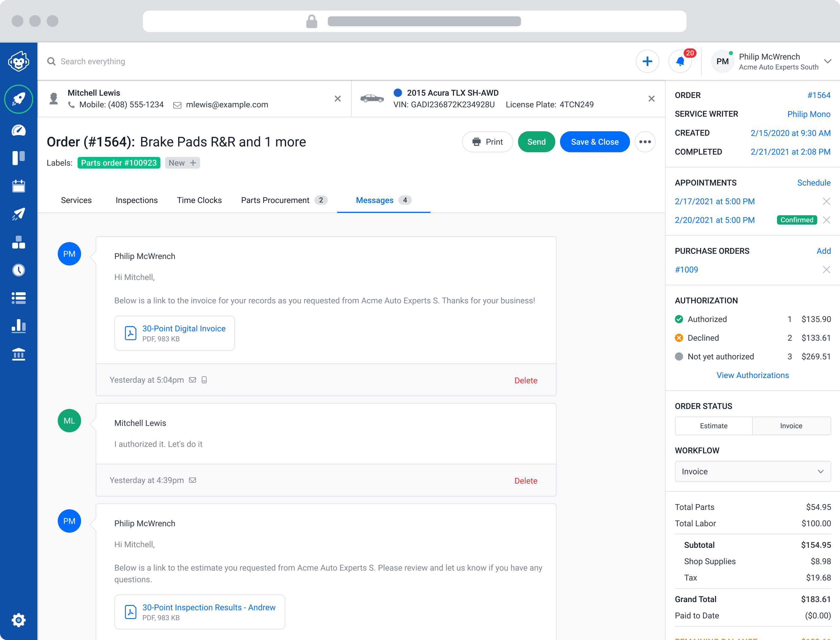
Task: Toggle the Estimate order status
Action: point(714,426)
